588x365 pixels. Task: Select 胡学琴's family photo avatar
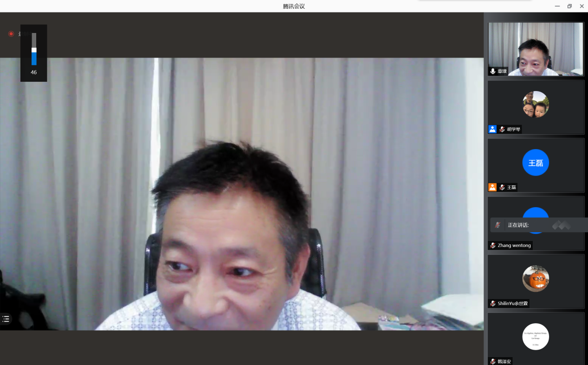536,104
